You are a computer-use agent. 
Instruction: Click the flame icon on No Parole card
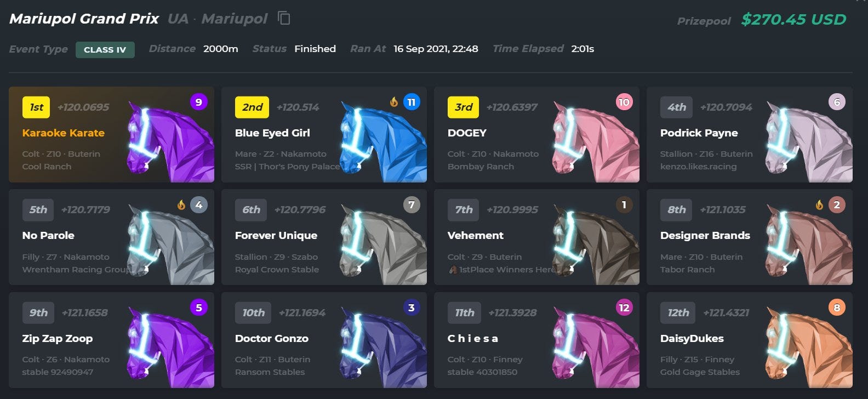pyautogui.click(x=181, y=205)
